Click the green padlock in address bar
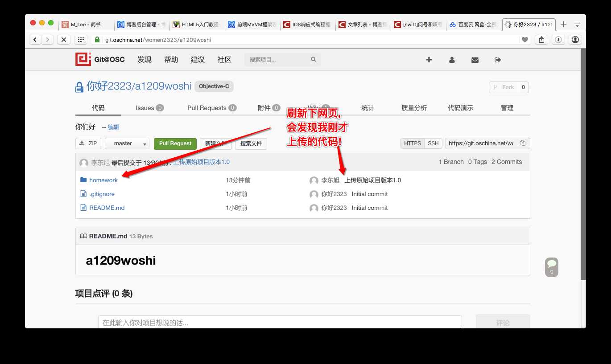The height and width of the screenshot is (364, 611). click(97, 40)
